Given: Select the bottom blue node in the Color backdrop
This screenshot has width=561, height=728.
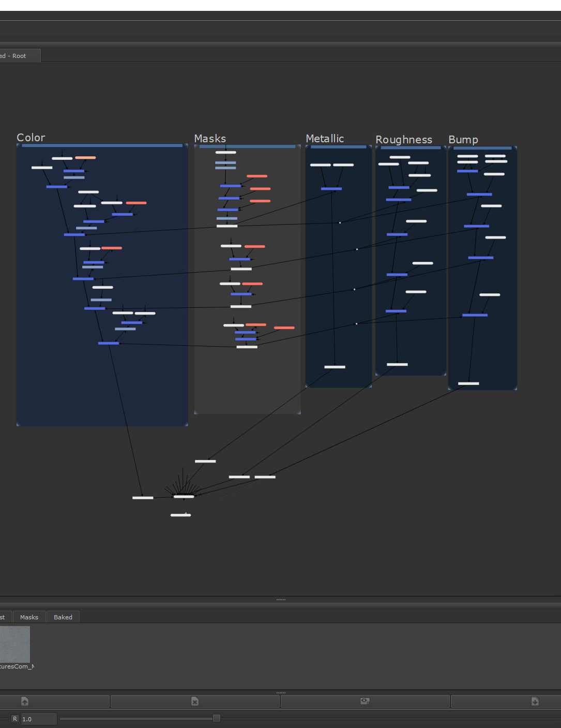Looking at the screenshot, I should 109,343.
